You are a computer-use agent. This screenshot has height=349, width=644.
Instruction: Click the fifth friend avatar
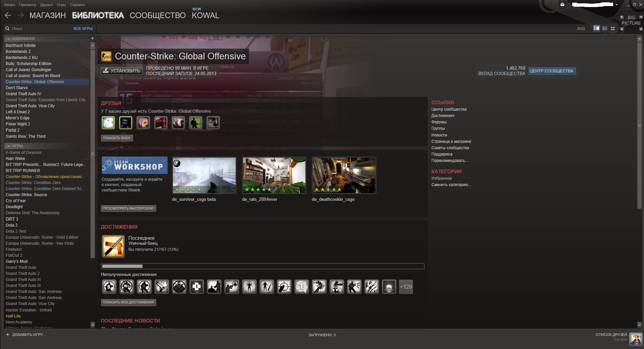click(178, 123)
